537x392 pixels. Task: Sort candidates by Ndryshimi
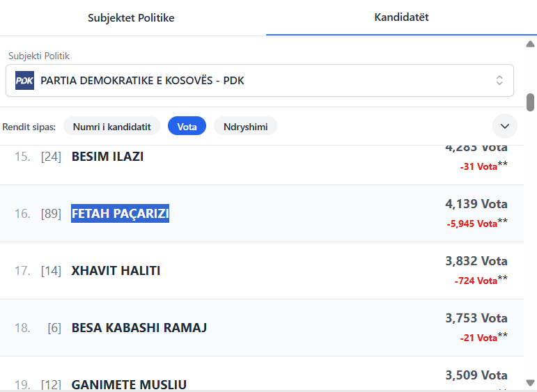[245, 126]
